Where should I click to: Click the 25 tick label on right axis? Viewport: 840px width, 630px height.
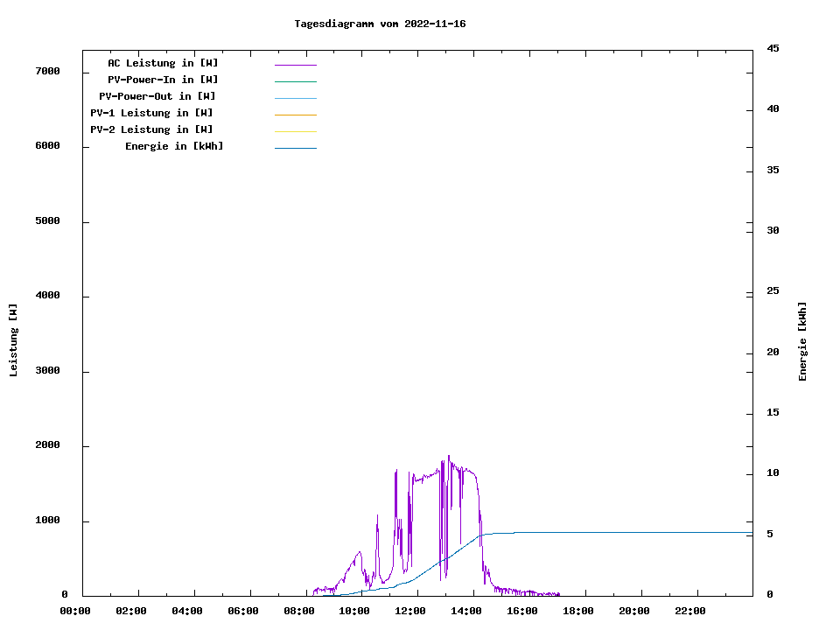coord(773,290)
